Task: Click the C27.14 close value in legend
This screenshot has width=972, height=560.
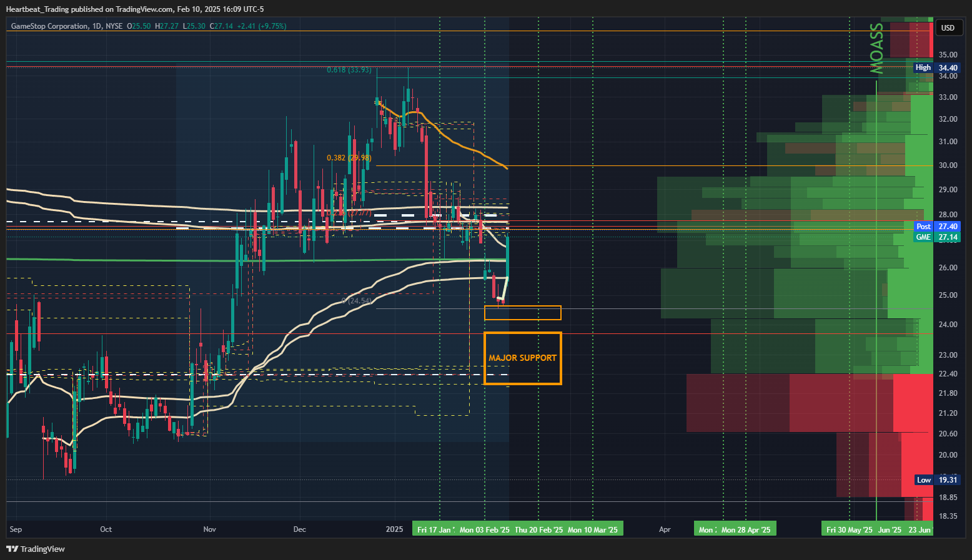Action: pos(221,26)
